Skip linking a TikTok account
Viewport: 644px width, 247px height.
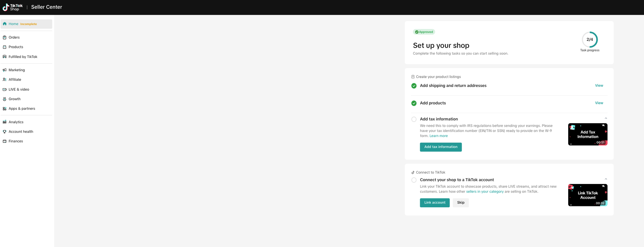pyautogui.click(x=461, y=203)
